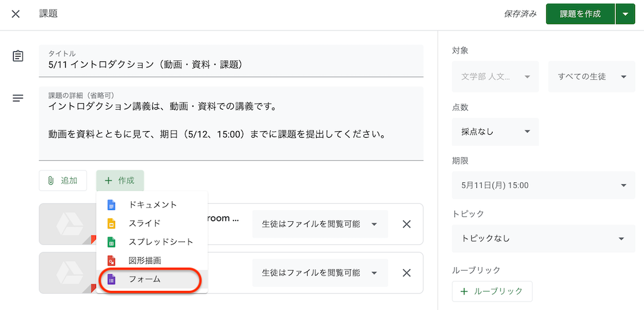Choose フォーム from the create menu
This screenshot has width=644, height=310.
pos(152,279)
